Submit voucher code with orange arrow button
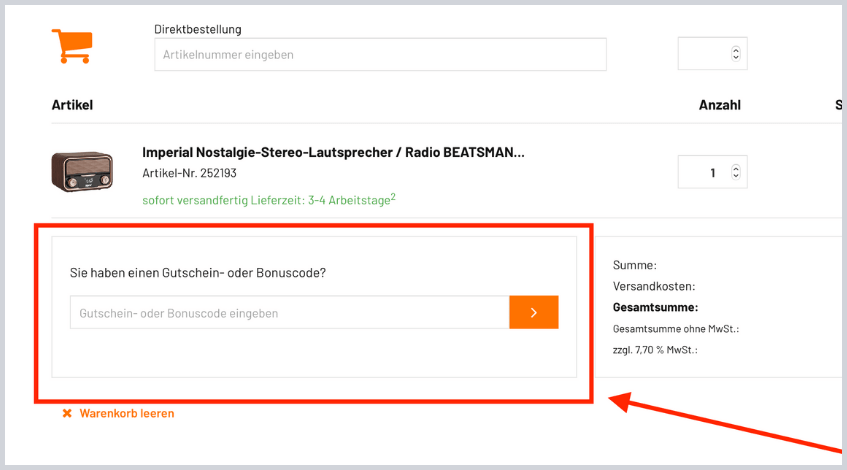847x470 pixels. pyautogui.click(x=534, y=312)
